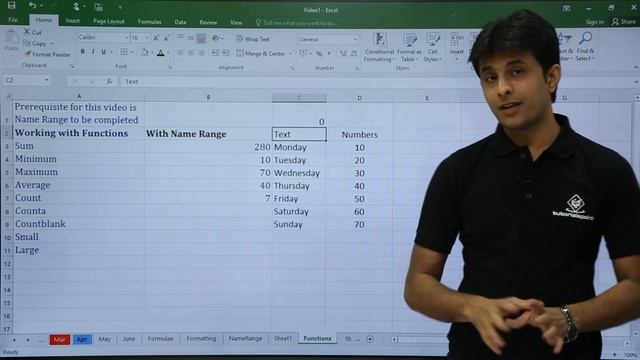640x360 pixels.
Task: Switch to the Page Layout tab
Action: pyautogui.click(x=109, y=21)
